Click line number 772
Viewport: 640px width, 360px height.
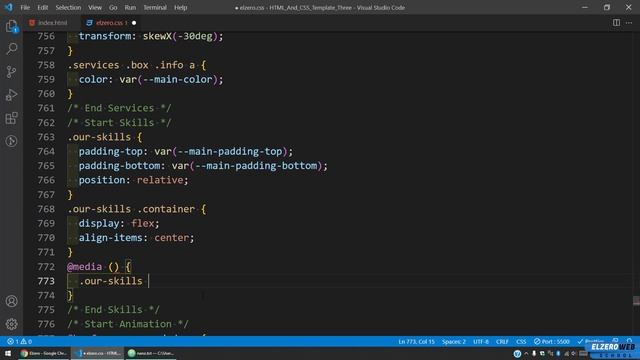[46, 267]
